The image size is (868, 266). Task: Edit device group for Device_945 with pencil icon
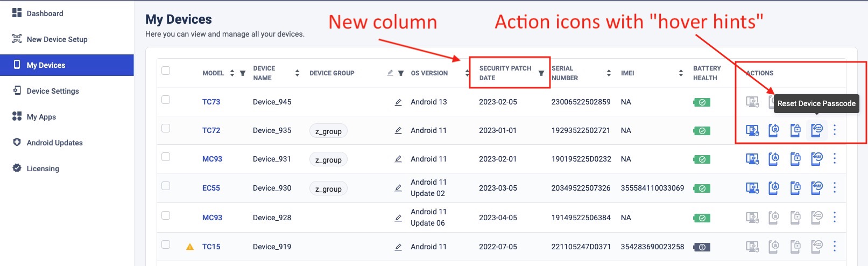398,102
